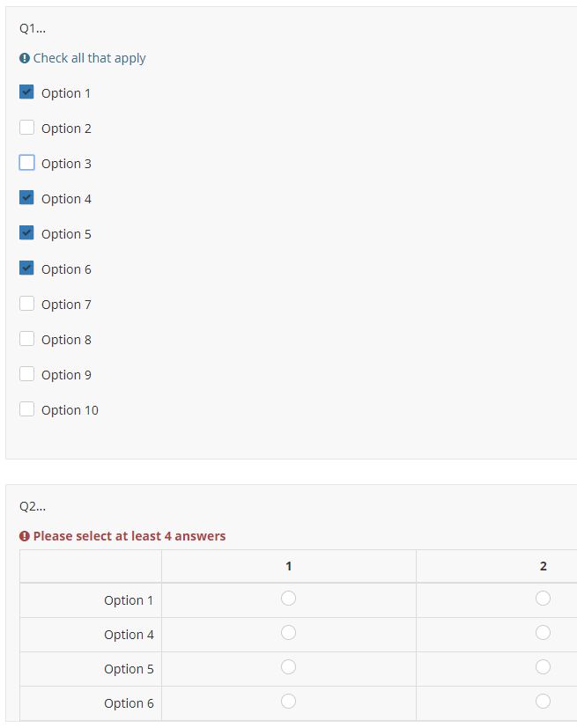Click the Option 7 label text

66,305
